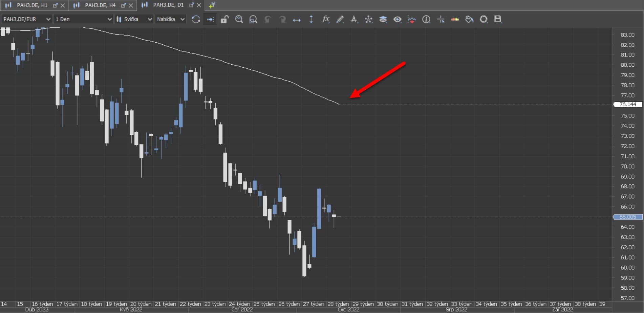Toggle the auto-shift chart to end button
Image resolution: width=644 pixels, height=313 pixels.
210,19
